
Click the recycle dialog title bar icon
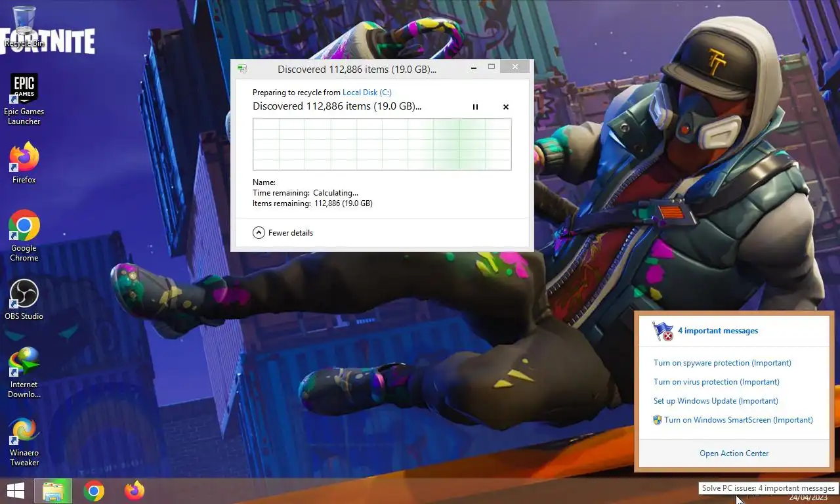[x=242, y=70]
